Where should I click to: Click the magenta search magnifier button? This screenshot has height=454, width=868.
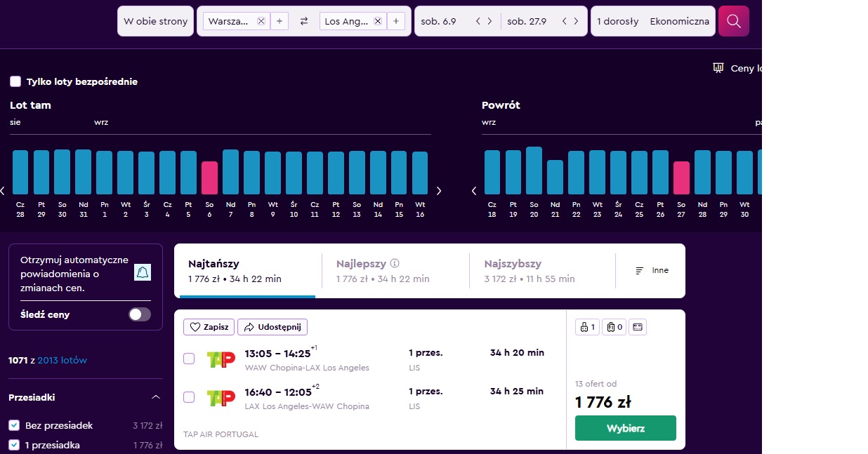tap(733, 21)
